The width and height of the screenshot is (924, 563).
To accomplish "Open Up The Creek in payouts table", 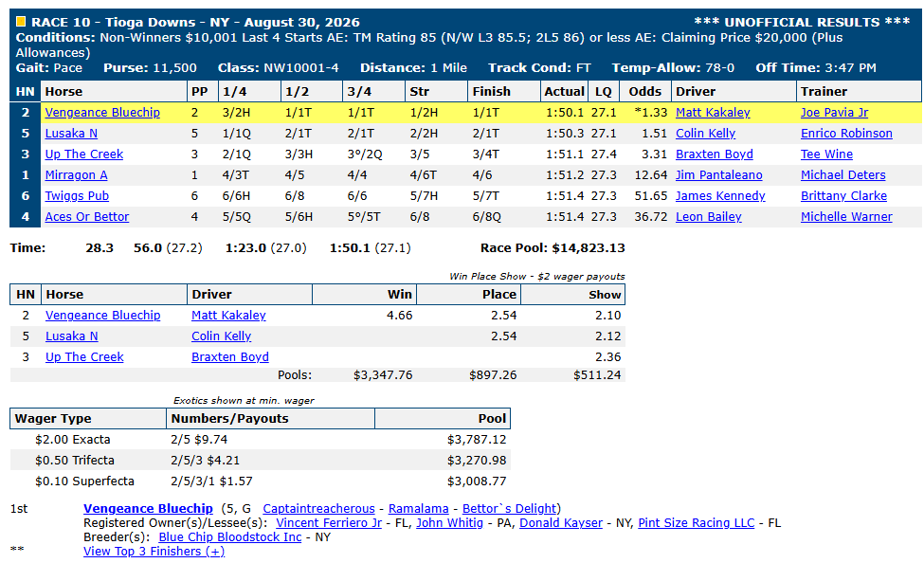I will [x=85, y=357].
